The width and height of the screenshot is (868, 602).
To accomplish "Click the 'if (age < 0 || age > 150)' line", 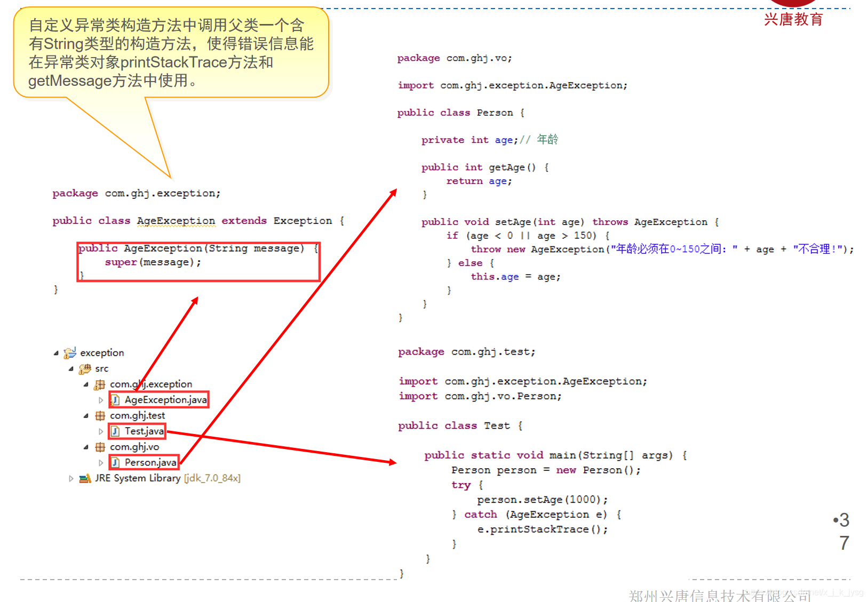I will [x=528, y=236].
